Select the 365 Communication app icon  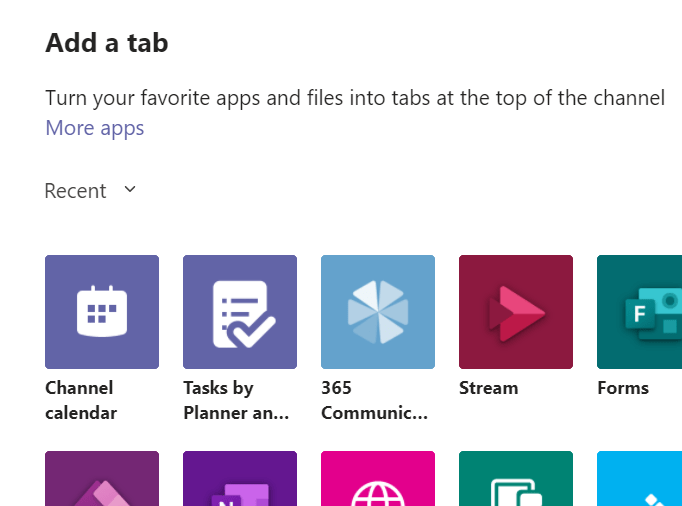tap(378, 312)
